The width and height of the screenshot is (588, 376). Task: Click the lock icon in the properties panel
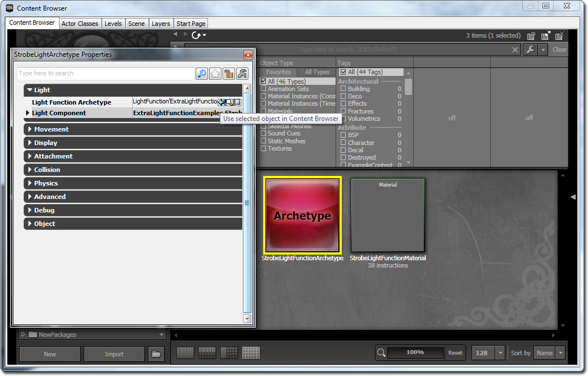point(228,74)
